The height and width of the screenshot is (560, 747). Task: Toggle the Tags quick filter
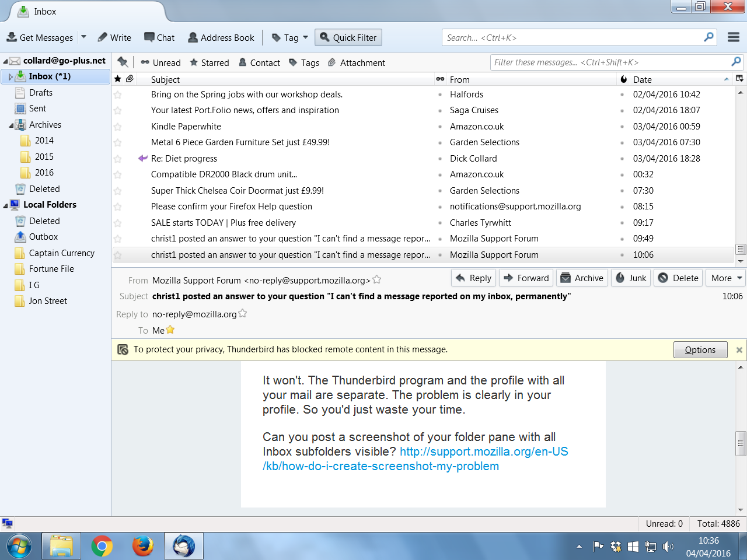click(304, 62)
